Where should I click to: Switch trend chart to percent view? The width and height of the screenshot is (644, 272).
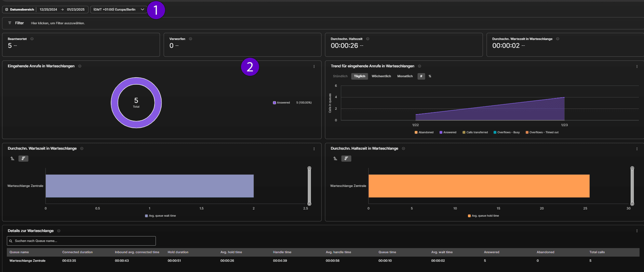[x=430, y=76]
